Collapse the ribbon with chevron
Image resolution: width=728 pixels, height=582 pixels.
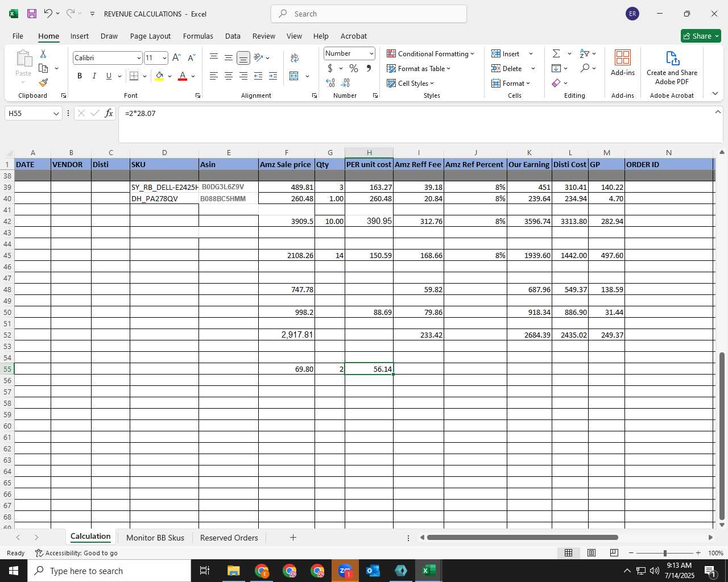click(715, 93)
